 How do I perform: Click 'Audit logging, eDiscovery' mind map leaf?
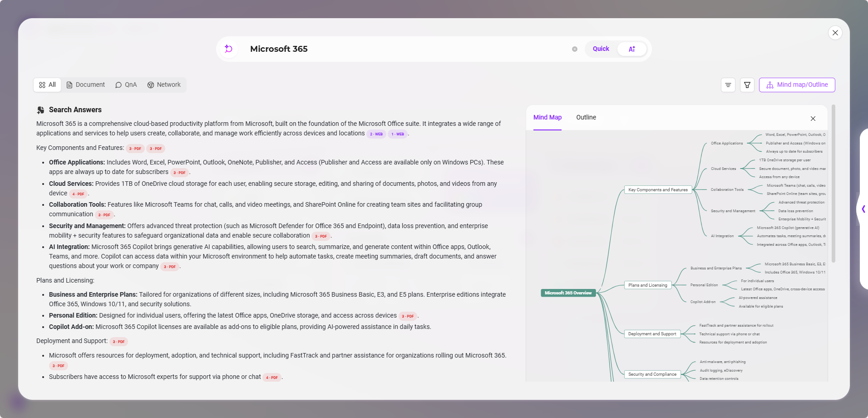pyautogui.click(x=721, y=370)
